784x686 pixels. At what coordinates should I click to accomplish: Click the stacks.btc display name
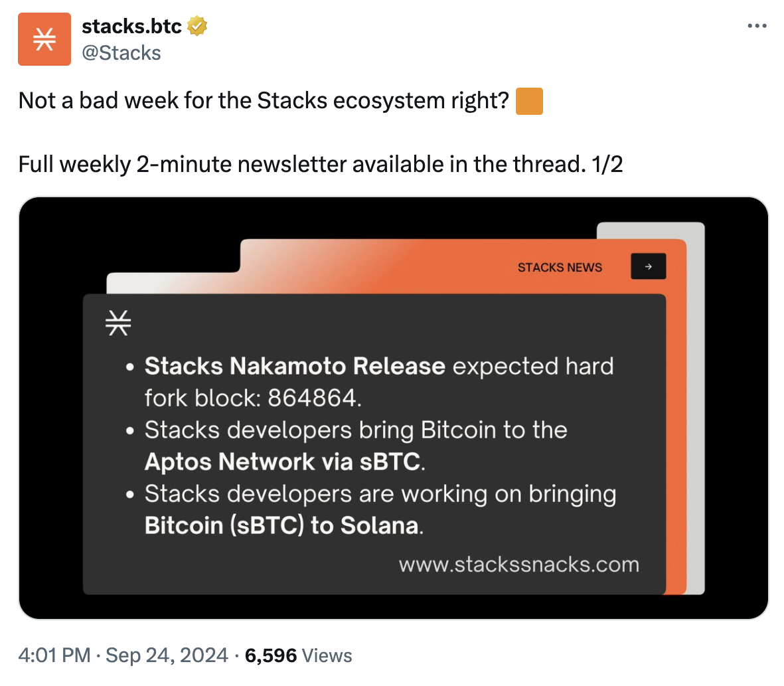[x=131, y=27]
